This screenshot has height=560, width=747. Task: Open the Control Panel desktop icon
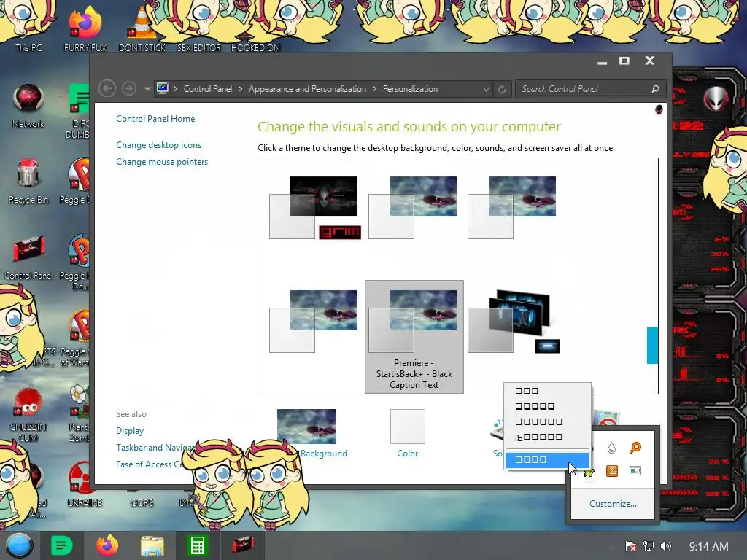(28, 257)
